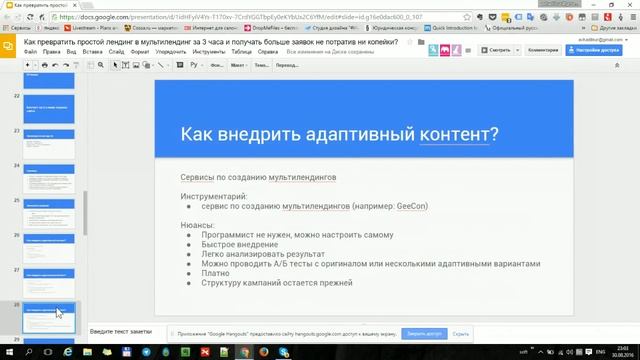The height and width of the screenshot is (360, 640).
Task: Open the Файл menu
Action: (30, 52)
